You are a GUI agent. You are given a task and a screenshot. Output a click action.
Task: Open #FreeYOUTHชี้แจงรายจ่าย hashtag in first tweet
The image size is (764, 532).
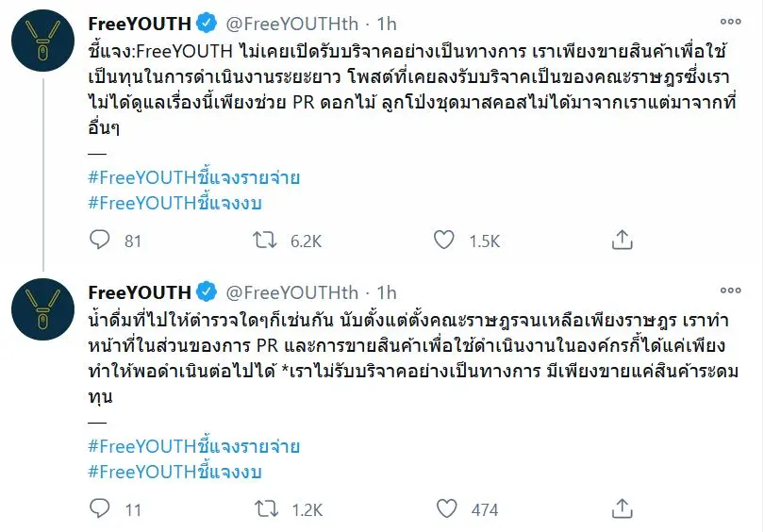[x=193, y=177]
